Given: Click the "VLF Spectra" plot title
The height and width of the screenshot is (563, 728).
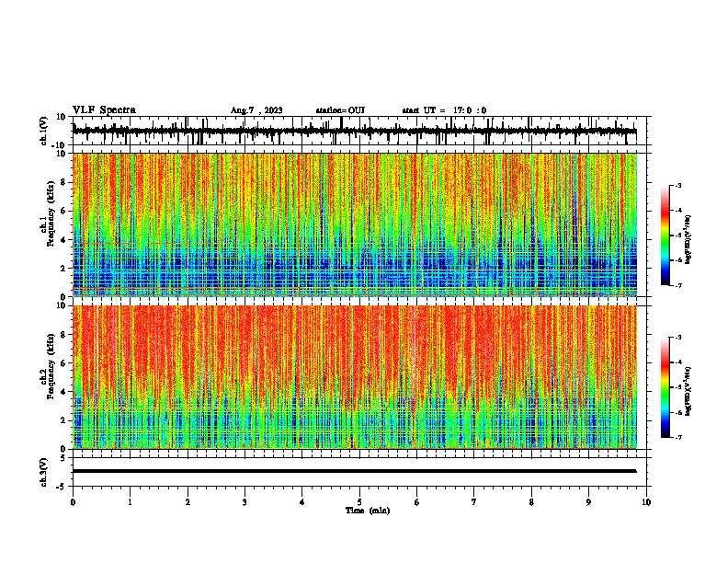Looking at the screenshot, I should (104, 110).
